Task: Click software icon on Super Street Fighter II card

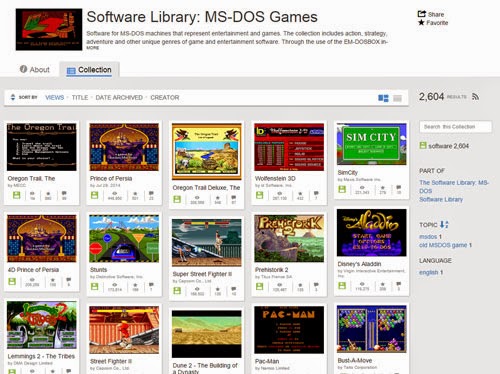Action: [x=177, y=291]
